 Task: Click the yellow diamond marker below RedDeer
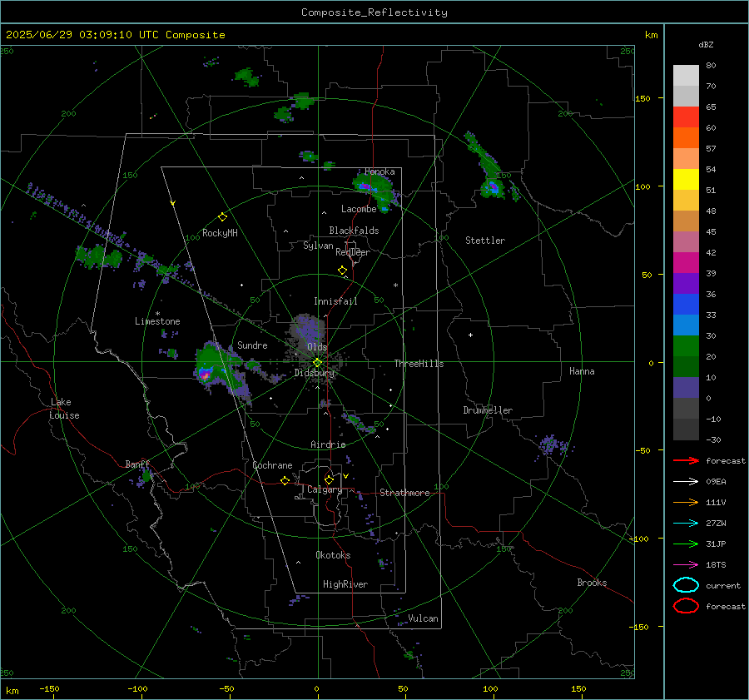[342, 271]
